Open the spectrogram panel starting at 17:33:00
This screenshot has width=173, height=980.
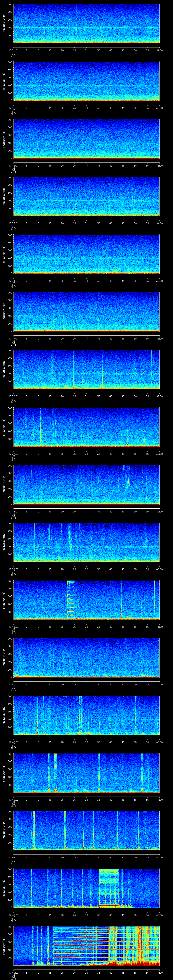click(86, 196)
